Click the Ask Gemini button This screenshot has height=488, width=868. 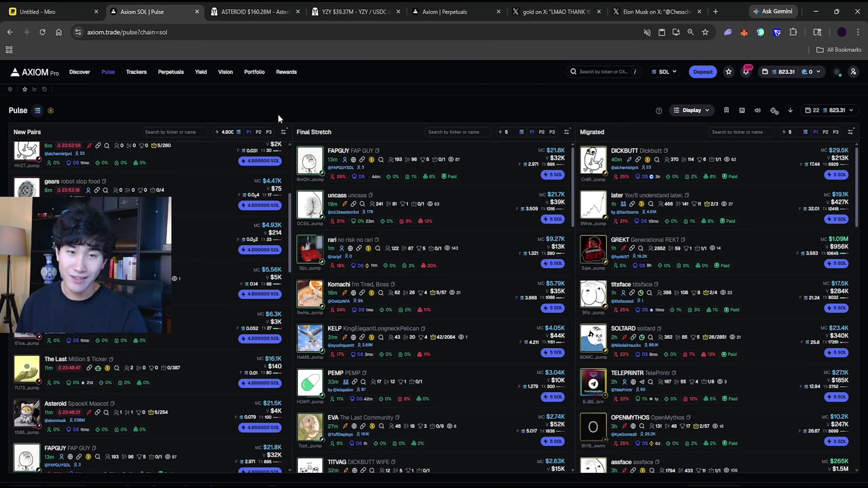773,12
